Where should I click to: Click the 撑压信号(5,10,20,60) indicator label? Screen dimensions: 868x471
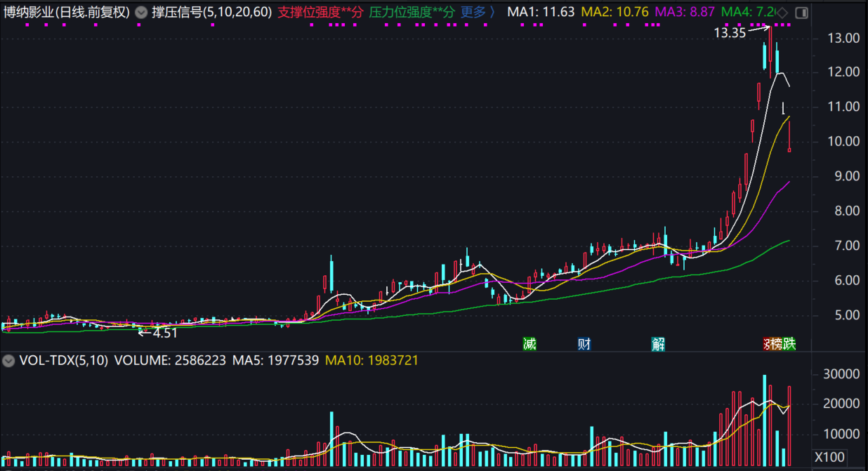click(212, 13)
